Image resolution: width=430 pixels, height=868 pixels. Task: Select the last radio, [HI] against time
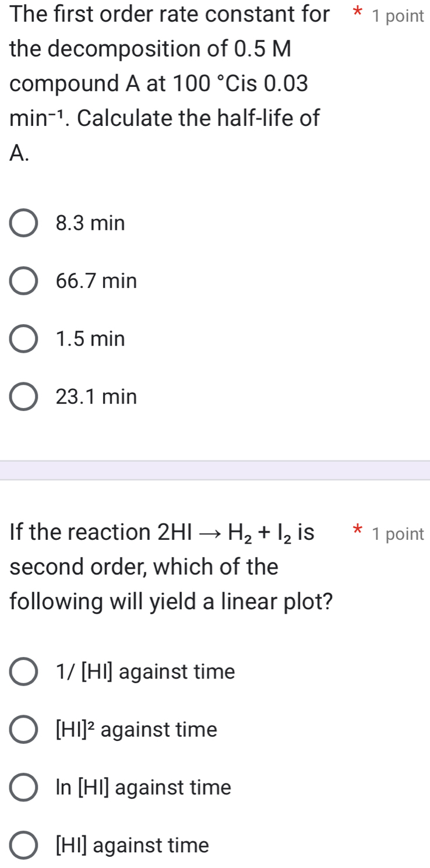(24, 845)
